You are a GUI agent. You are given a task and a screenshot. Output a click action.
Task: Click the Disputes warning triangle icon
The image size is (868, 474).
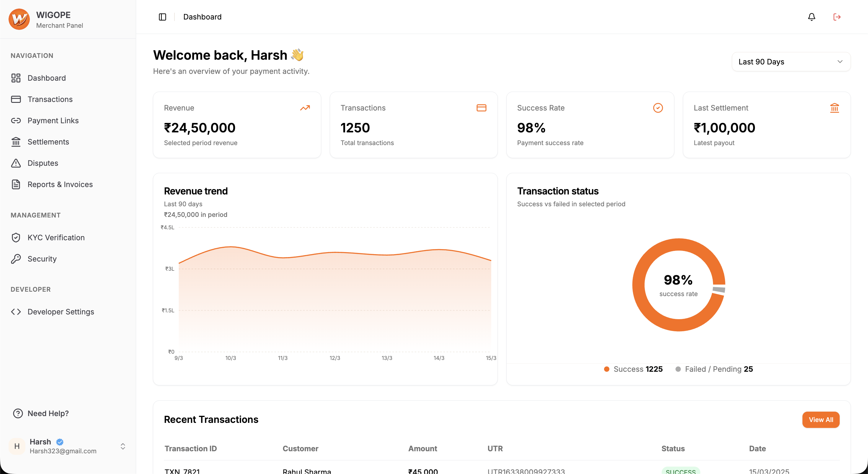[x=16, y=163]
